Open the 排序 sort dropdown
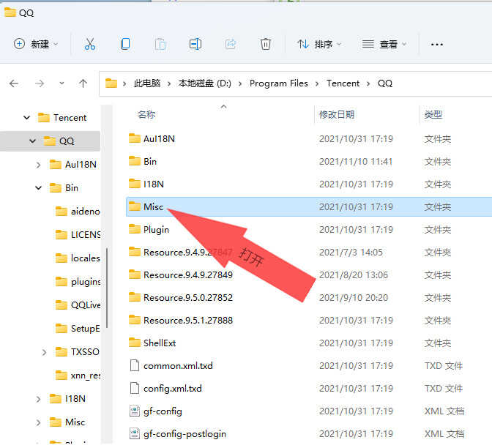Viewport: 492px width, 448px height. click(x=319, y=44)
